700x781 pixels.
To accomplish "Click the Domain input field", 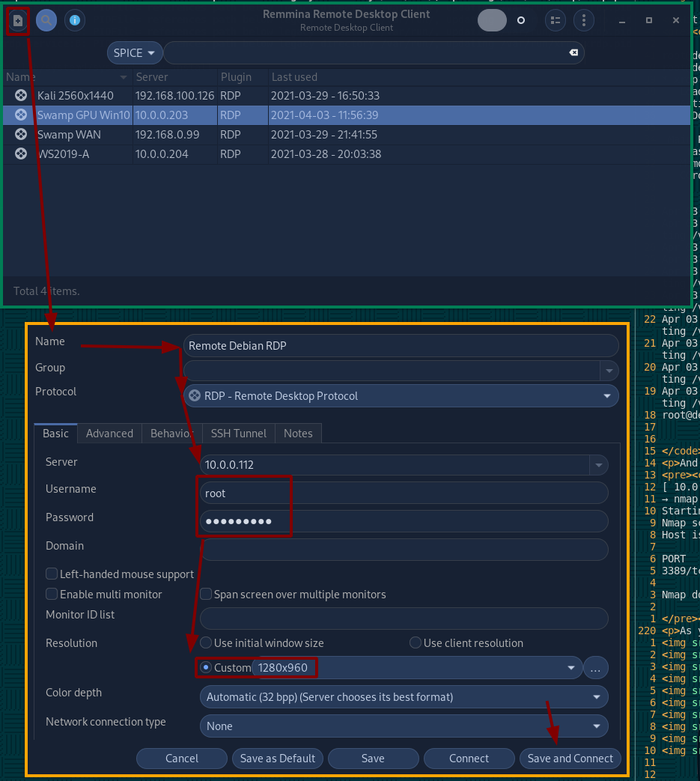I will 404,550.
